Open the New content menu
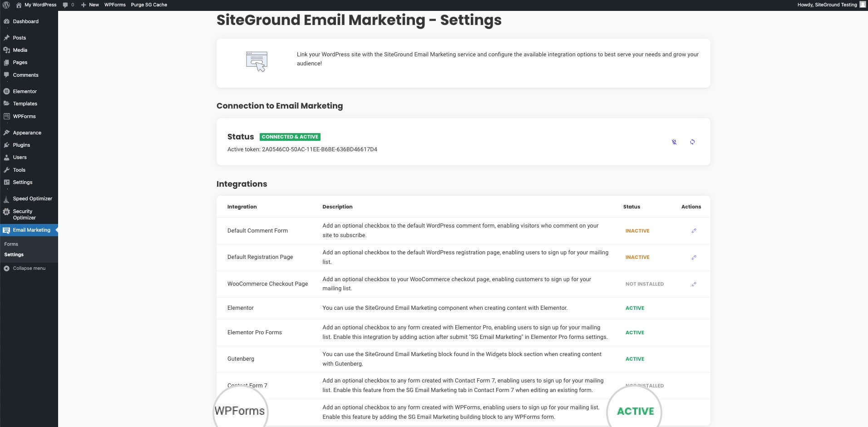The image size is (868, 427). point(90,5)
